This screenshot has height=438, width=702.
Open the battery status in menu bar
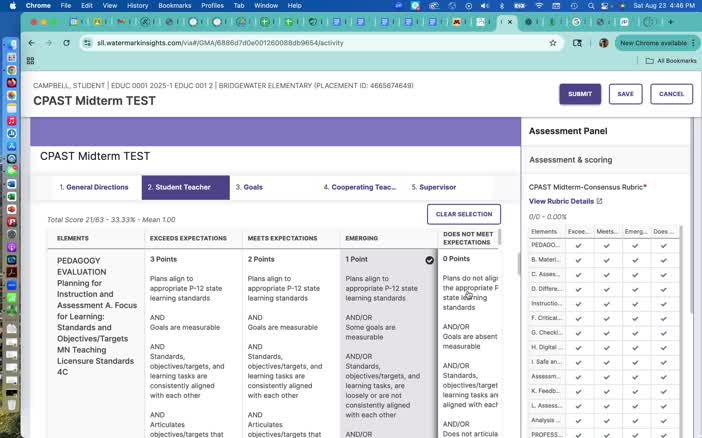point(519,6)
